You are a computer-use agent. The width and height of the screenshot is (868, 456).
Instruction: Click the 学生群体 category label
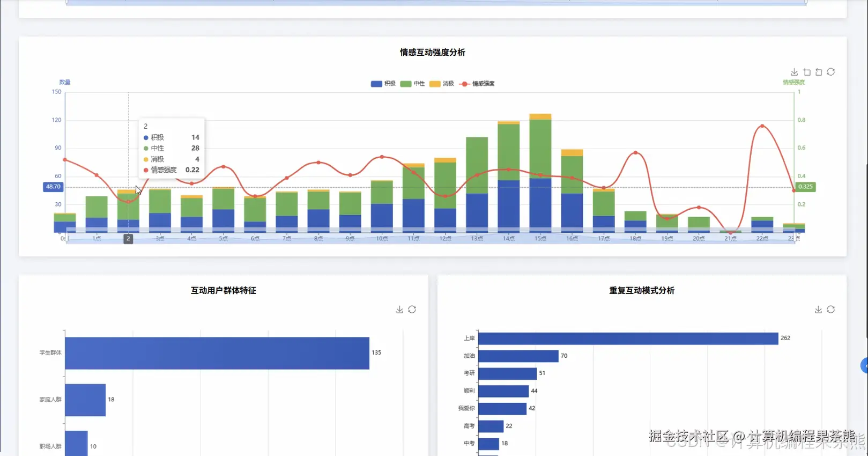(x=50, y=353)
